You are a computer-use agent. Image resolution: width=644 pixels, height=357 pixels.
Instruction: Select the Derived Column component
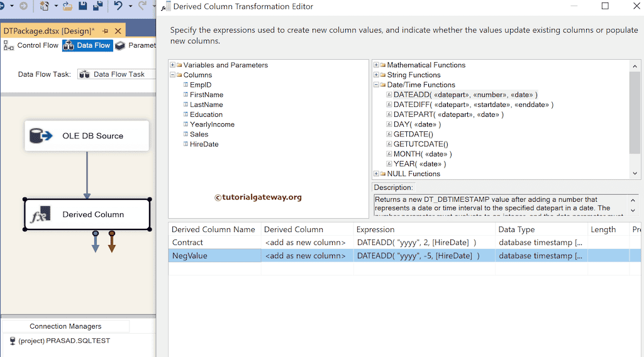click(87, 214)
